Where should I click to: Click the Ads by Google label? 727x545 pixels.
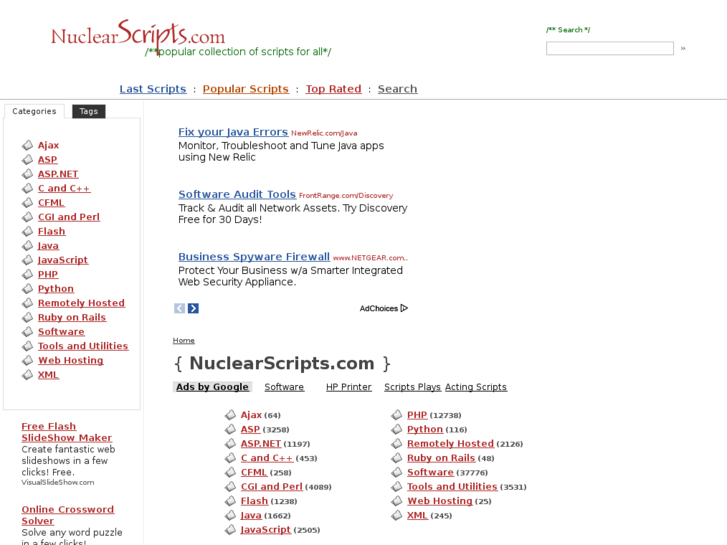212,387
